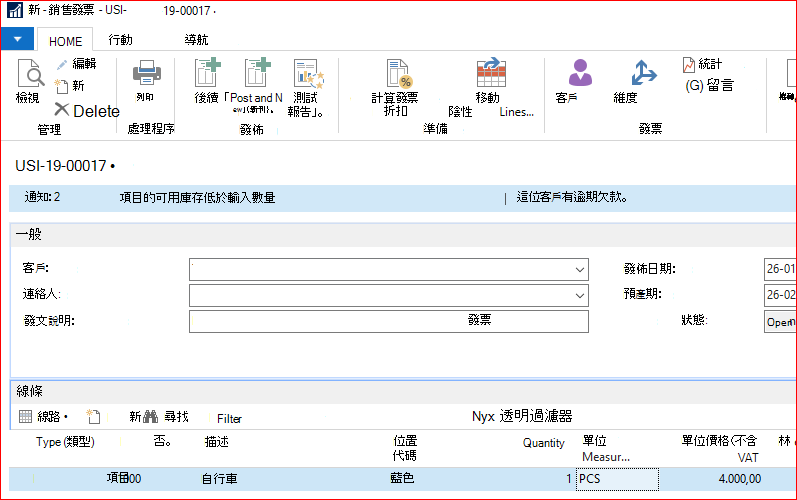Screen dimensions: 797x500
Task: Click the USI-19-00017 document title
Action: [60, 166]
